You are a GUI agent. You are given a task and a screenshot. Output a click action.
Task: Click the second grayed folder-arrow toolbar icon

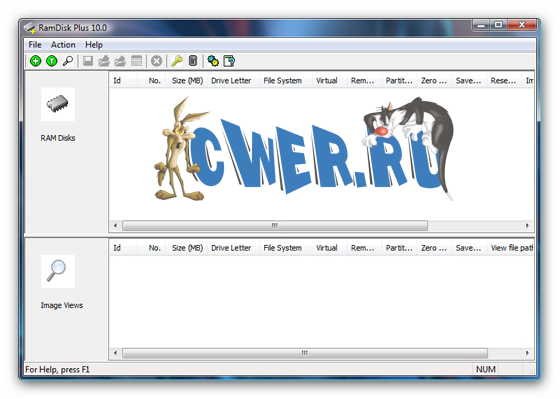pos(120,61)
